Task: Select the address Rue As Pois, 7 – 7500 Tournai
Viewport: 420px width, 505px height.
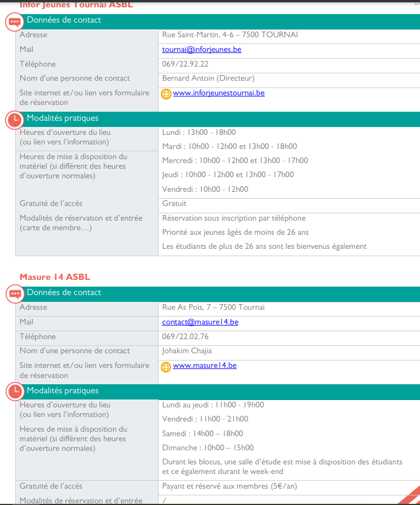Action: click(x=213, y=308)
